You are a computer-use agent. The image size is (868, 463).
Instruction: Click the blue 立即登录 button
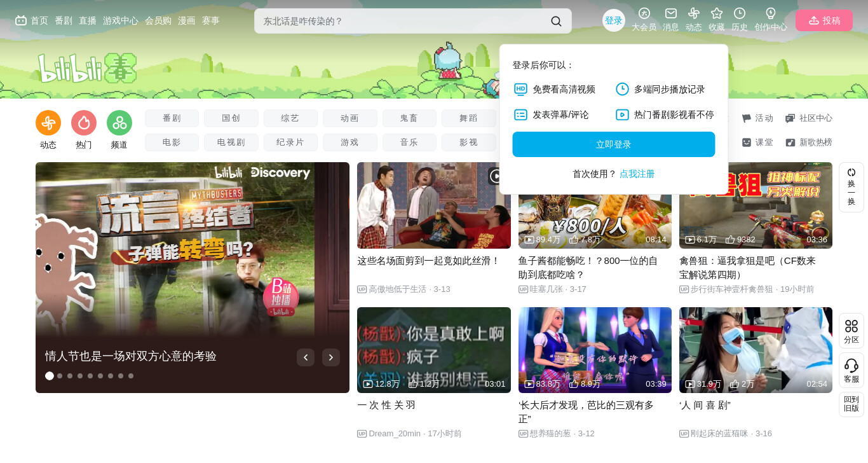[614, 144]
